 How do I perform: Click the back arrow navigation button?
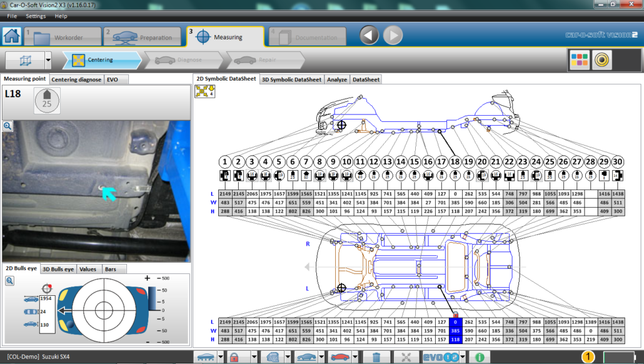pos(370,36)
